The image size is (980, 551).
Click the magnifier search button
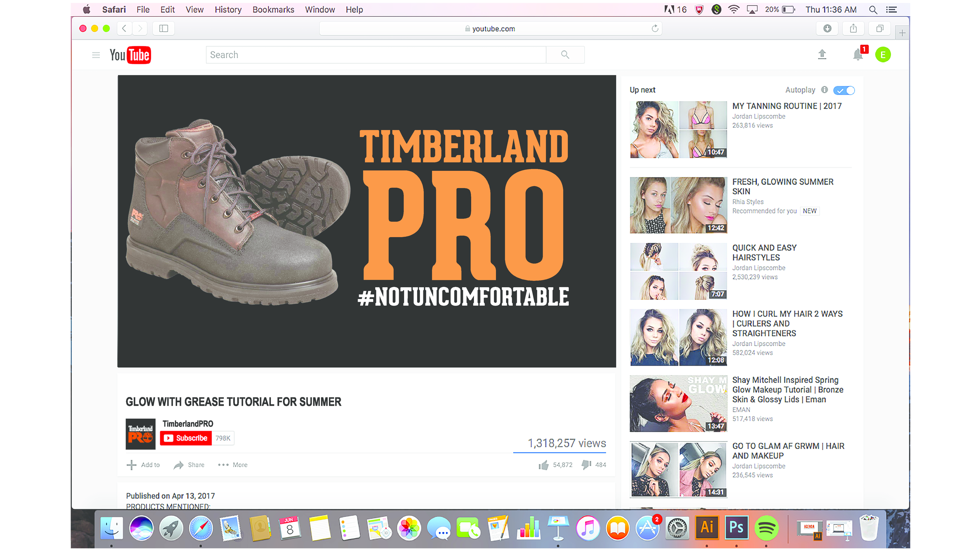(x=565, y=54)
